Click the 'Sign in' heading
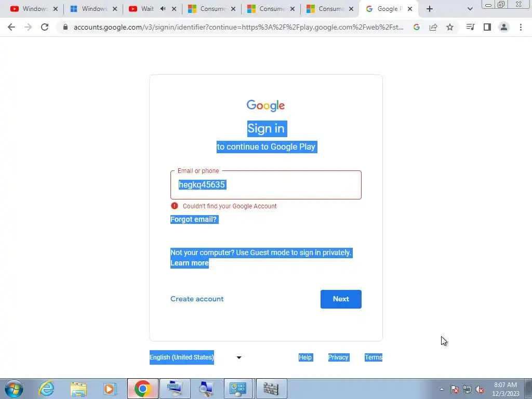Screen dimensions: 532x399 [x=267, y=129]
